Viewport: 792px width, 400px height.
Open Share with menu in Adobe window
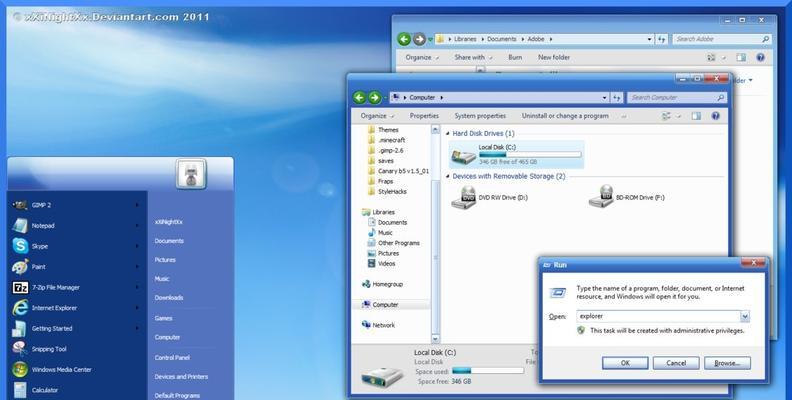473,58
